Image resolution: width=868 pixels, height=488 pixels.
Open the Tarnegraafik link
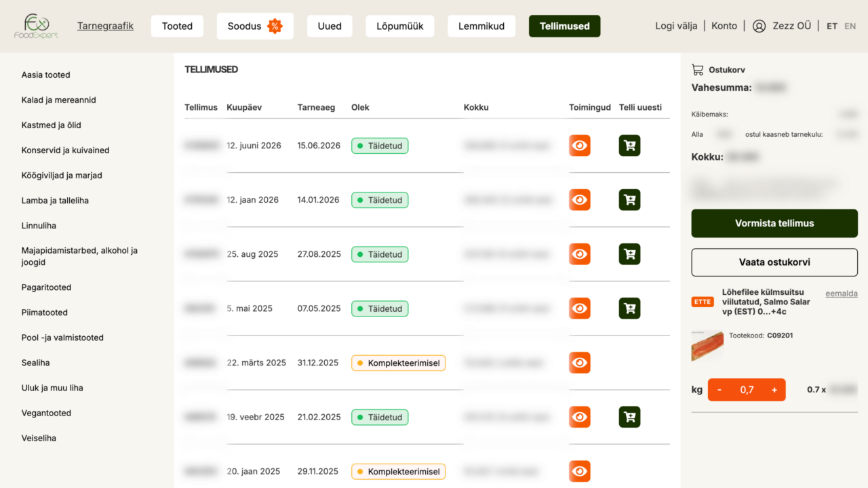(x=105, y=26)
